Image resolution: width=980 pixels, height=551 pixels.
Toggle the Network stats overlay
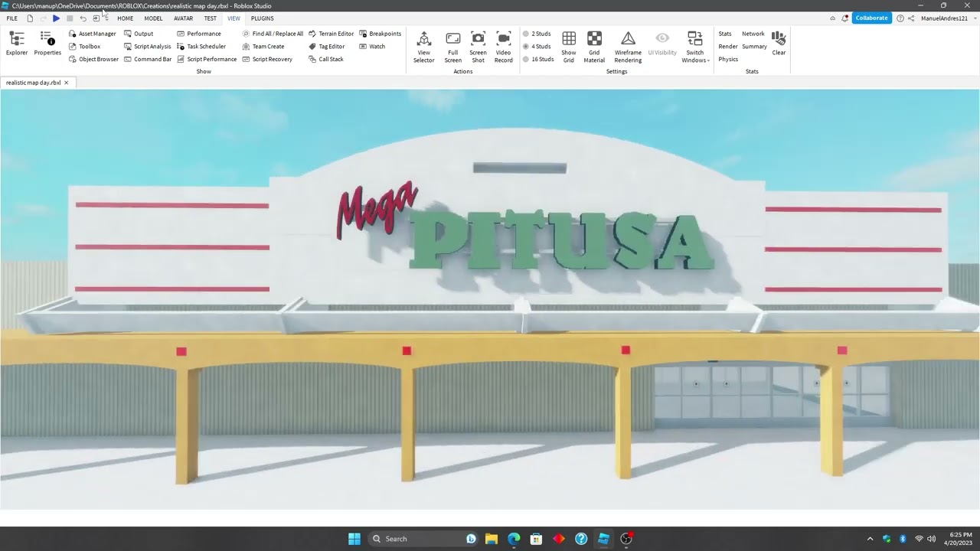tap(753, 34)
